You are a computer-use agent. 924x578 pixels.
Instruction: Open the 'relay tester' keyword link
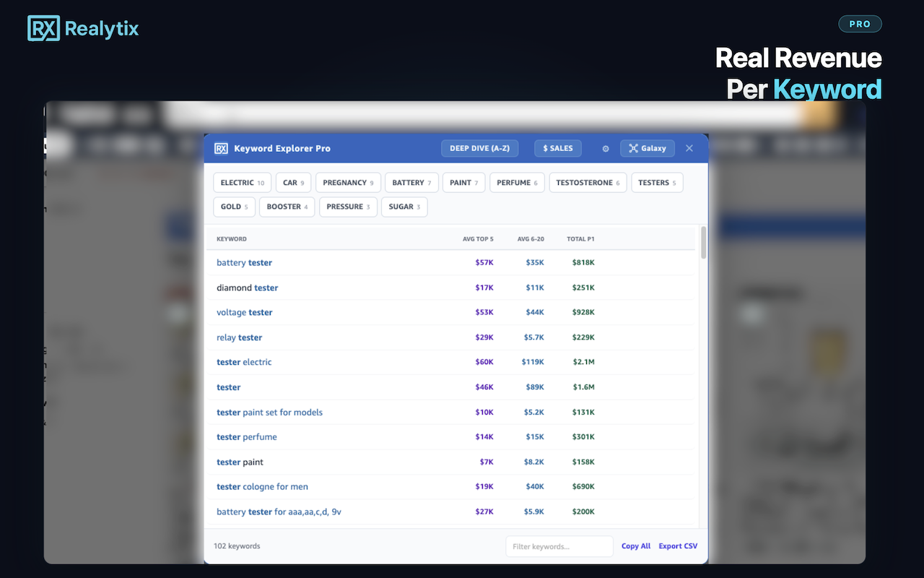239,337
